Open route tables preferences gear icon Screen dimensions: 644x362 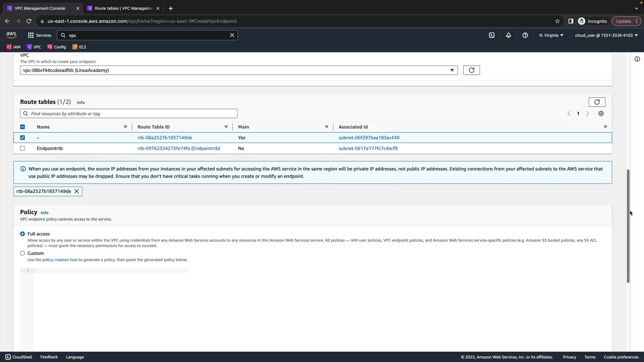click(601, 114)
